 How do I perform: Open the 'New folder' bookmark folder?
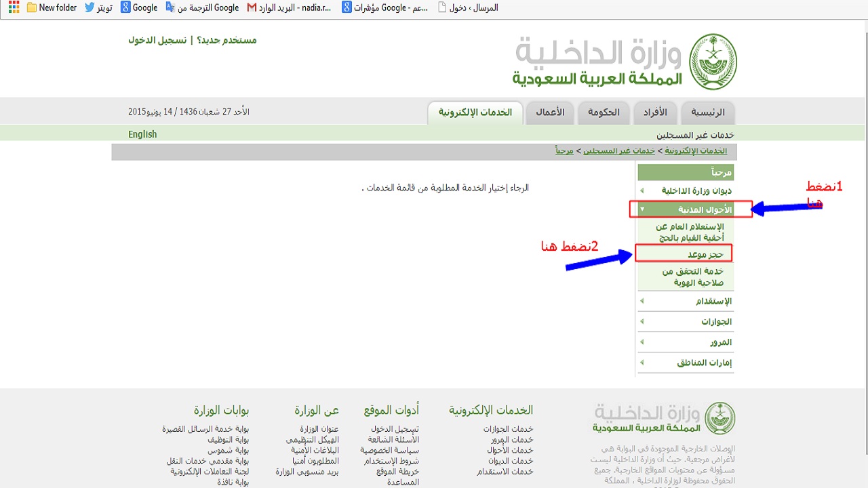point(52,7)
